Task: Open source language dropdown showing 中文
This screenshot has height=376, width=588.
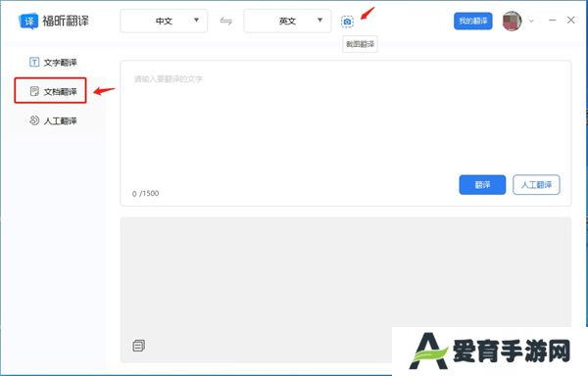Action: pos(164,21)
